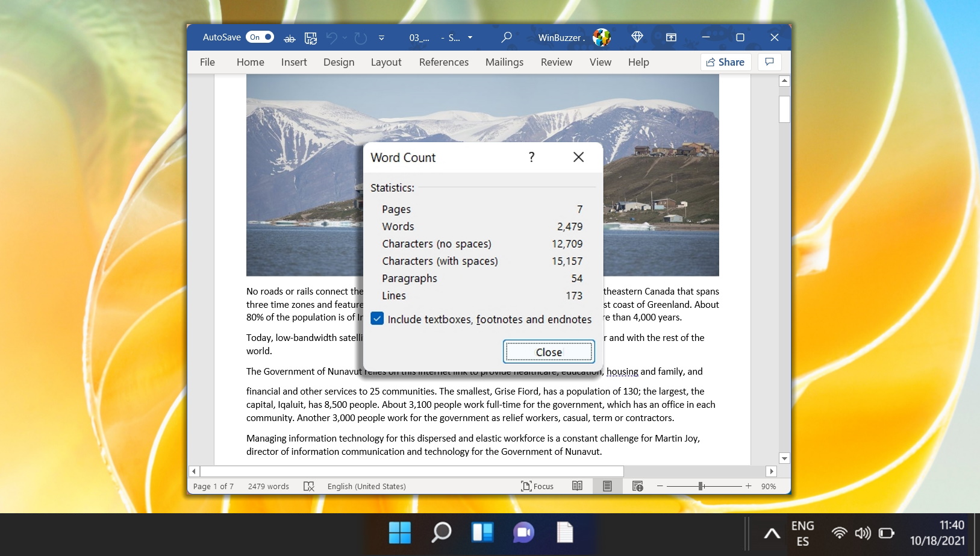Click the Redo icon in title bar

[360, 38]
